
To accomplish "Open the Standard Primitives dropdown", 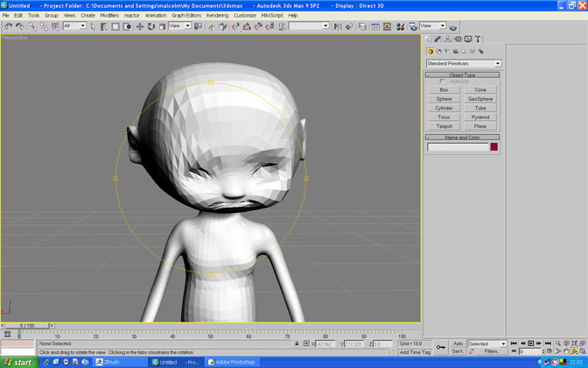I will 463,63.
